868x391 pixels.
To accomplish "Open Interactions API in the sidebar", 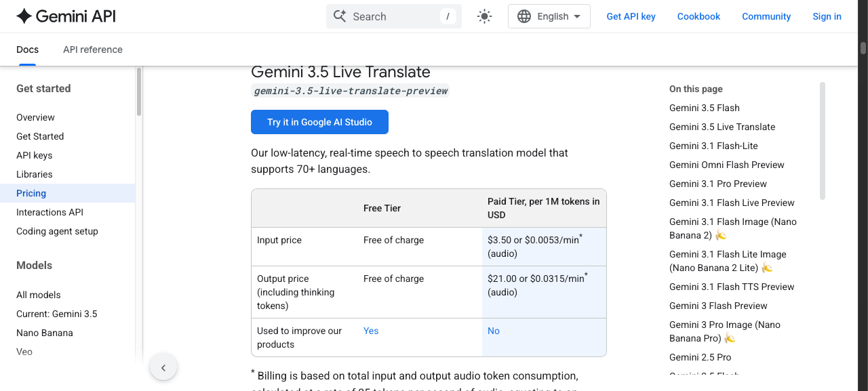I will click(x=50, y=212).
